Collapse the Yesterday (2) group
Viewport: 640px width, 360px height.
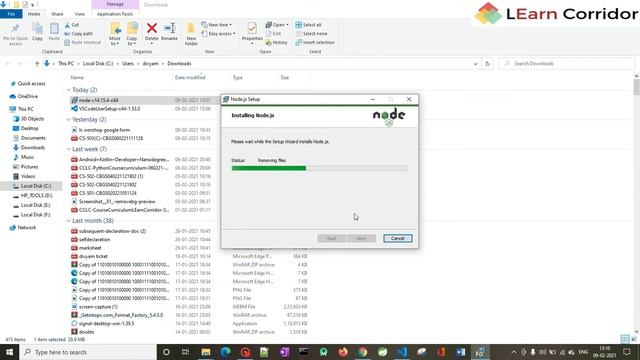69,120
